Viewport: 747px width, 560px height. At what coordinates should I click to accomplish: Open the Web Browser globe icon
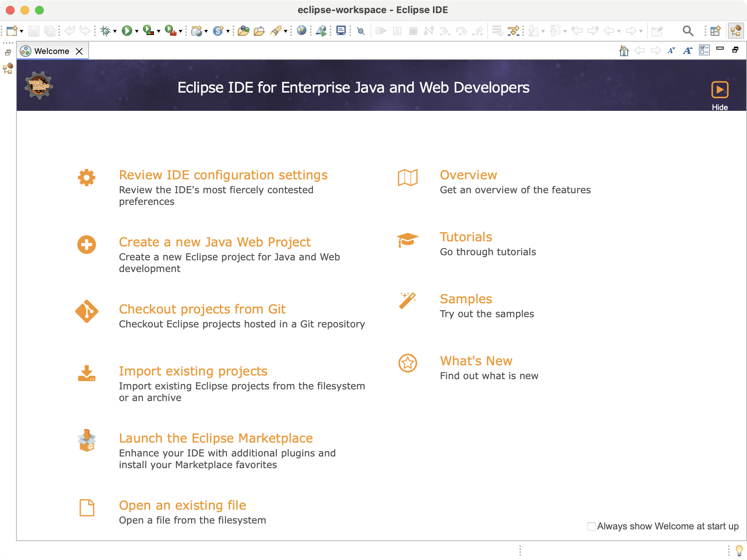click(302, 30)
